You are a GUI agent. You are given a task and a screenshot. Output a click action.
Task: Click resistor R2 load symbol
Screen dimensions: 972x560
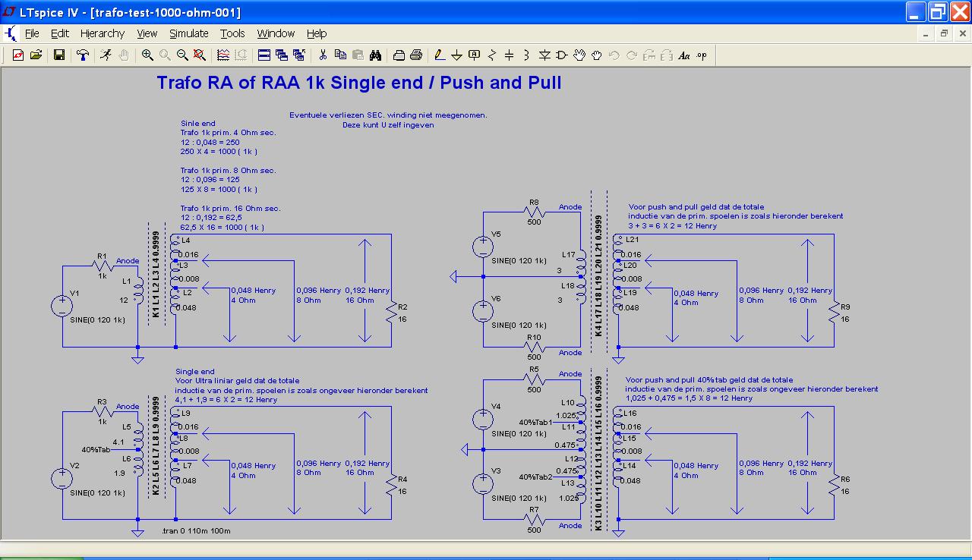(392, 313)
